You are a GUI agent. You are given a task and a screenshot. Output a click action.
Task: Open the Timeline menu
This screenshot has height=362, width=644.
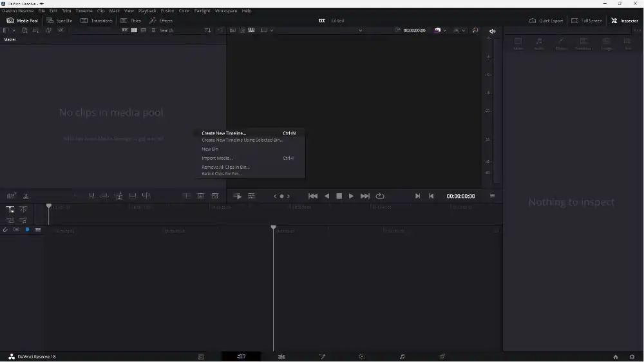tap(84, 11)
